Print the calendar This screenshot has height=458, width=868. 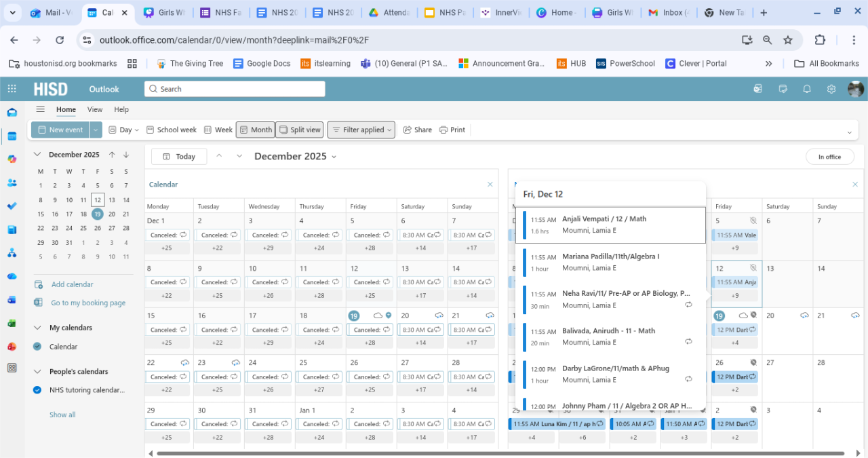(x=452, y=130)
